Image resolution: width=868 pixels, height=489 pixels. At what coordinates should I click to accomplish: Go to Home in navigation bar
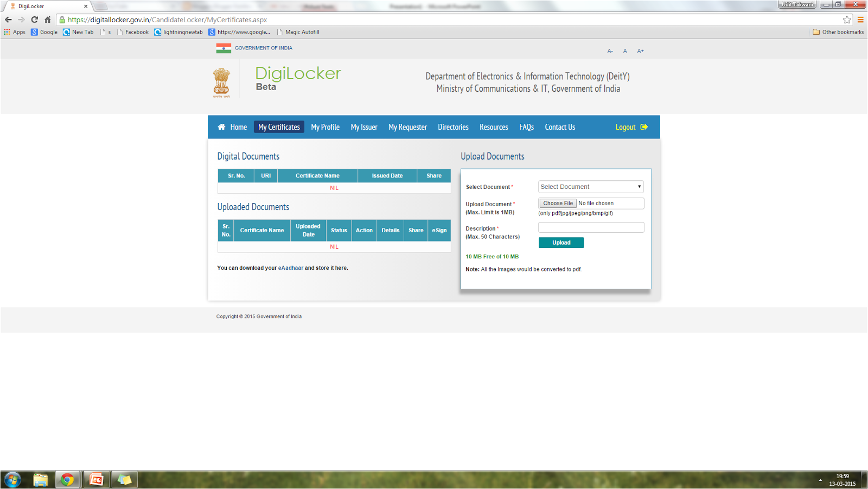click(x=232, y=127)
